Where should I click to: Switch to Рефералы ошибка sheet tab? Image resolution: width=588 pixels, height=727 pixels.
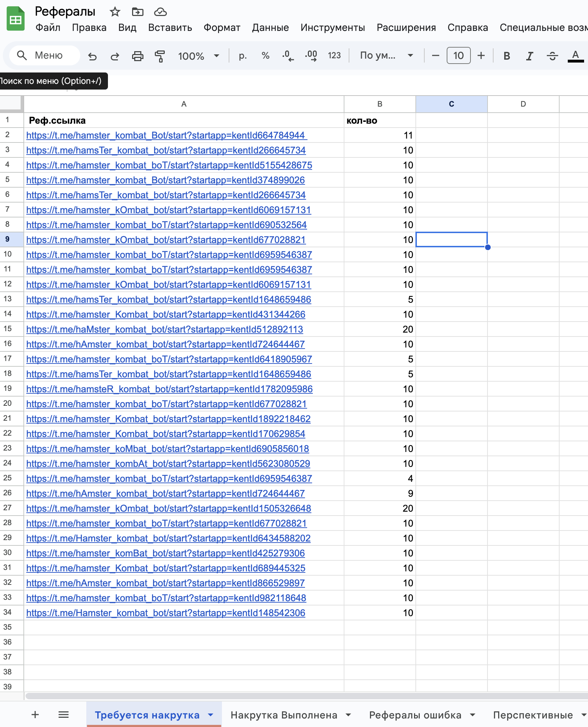415,715
